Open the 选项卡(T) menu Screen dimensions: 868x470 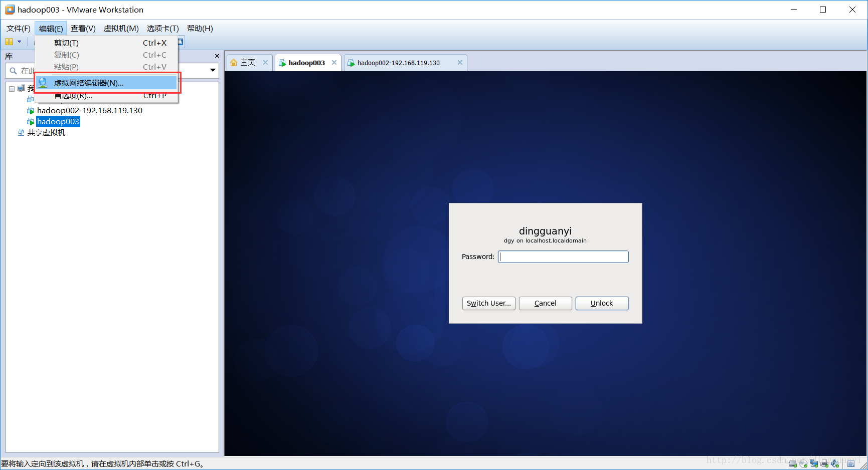point(162,29)
